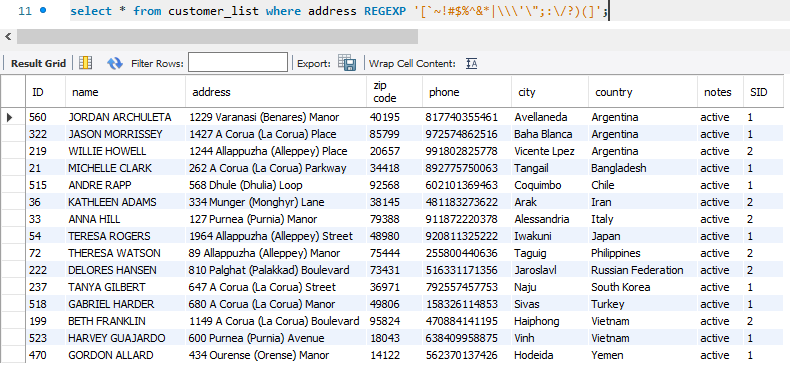Viewport: 790px width, 372px height.
Task: Select zip code cell 40195
Action: (394, 117)
